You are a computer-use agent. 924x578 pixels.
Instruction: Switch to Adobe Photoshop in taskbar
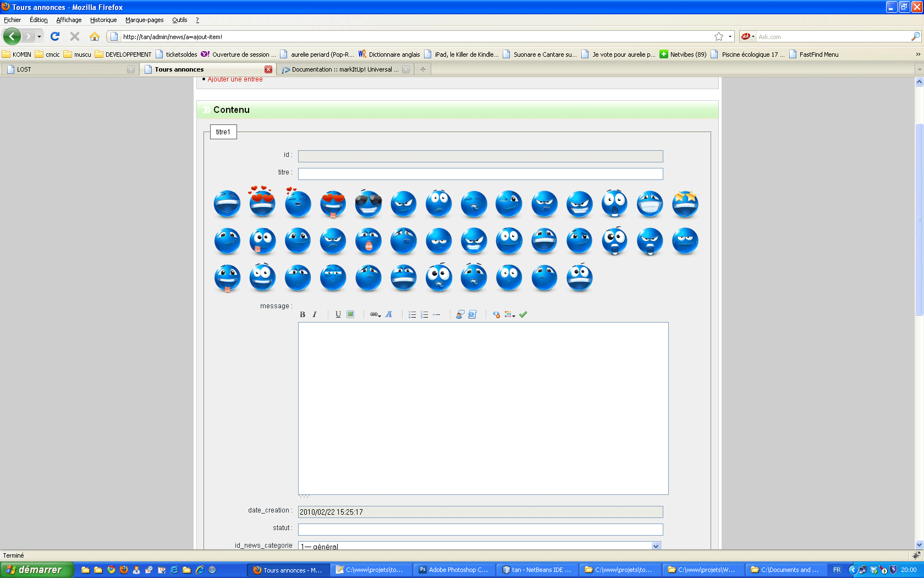click(x=454, y=570)
